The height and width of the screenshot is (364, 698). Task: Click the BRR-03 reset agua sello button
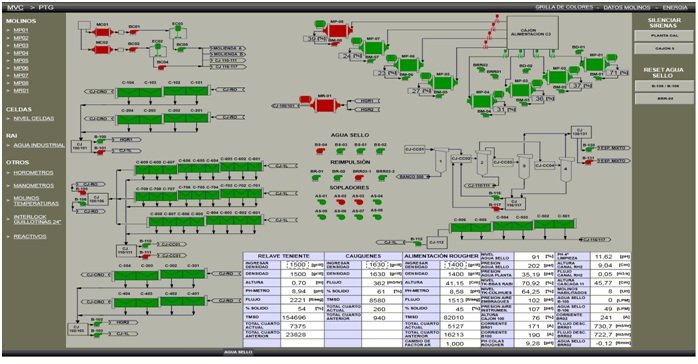(664, 98)
